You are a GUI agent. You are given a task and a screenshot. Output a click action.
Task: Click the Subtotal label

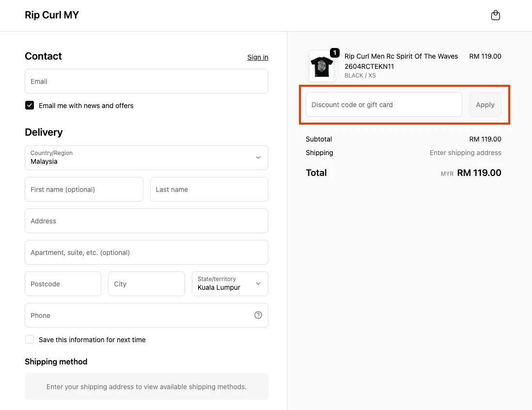click(x=319, y=139)
